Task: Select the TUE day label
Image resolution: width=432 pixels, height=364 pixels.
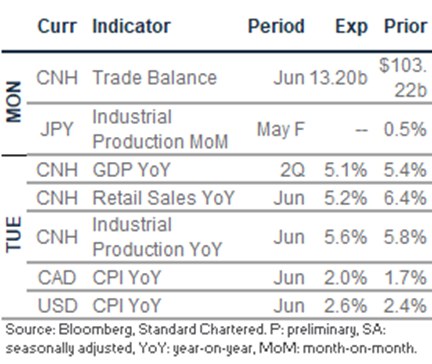Action: point(14,234)
